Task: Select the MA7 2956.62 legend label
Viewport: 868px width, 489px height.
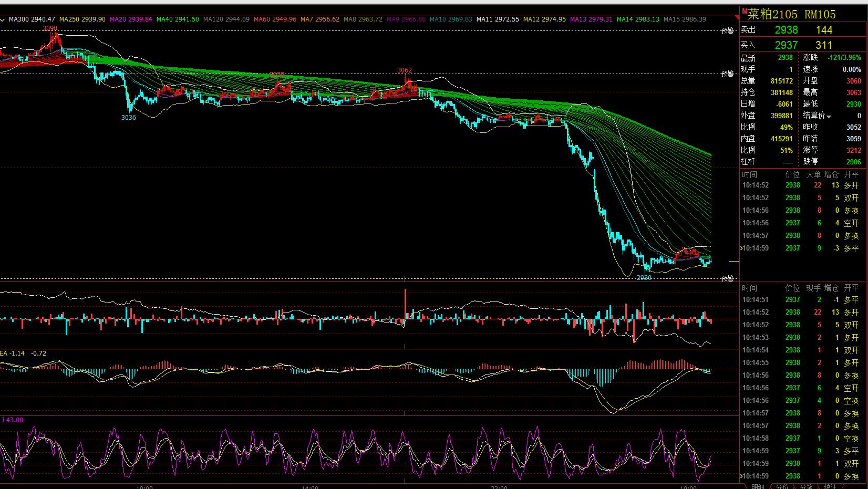Action: click(x=320, y=19)
